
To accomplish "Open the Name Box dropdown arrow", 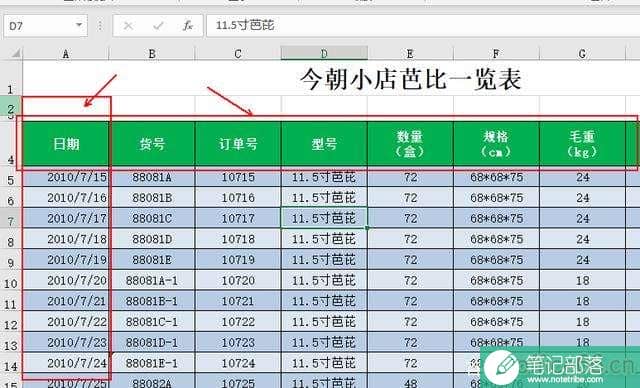I will click(x=79, y=25).
